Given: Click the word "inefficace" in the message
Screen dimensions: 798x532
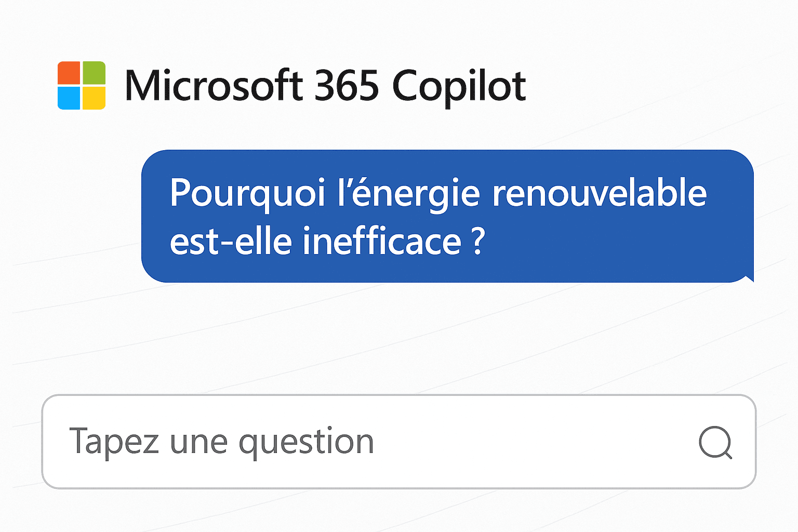Looking at the screenshot, I should [x=382, y=242].
